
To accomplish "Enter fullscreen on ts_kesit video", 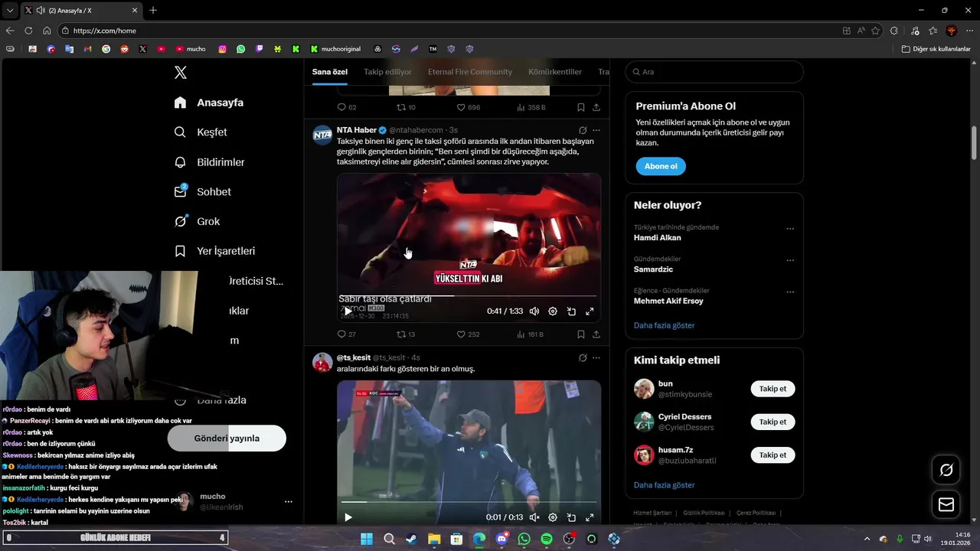I will tap(590, 517).
